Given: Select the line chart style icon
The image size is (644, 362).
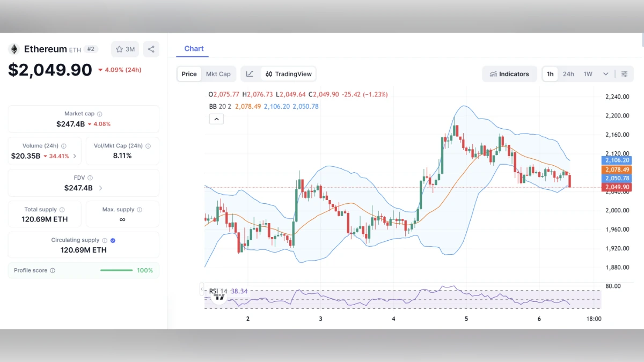Looking at the screenshot, I should click(250, 73).
